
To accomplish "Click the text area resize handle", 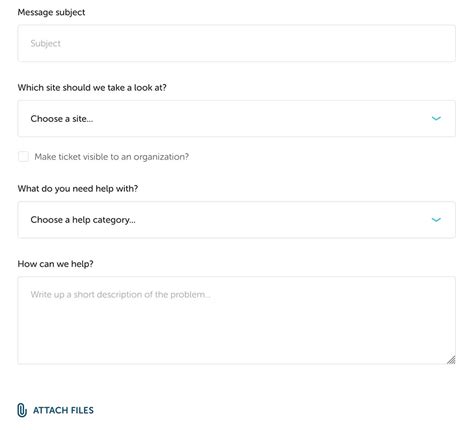I will click(x=451, y=360).
